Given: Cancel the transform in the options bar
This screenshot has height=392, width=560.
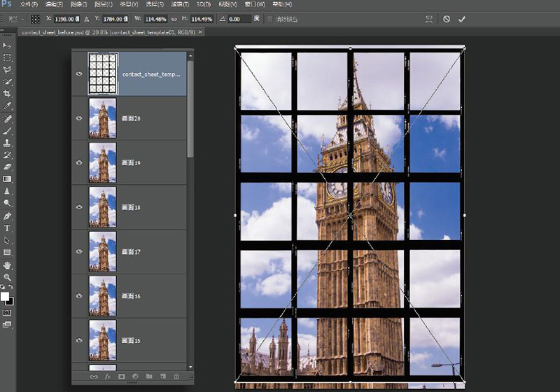Looking at the screenshot, I should tap(447, 19).
